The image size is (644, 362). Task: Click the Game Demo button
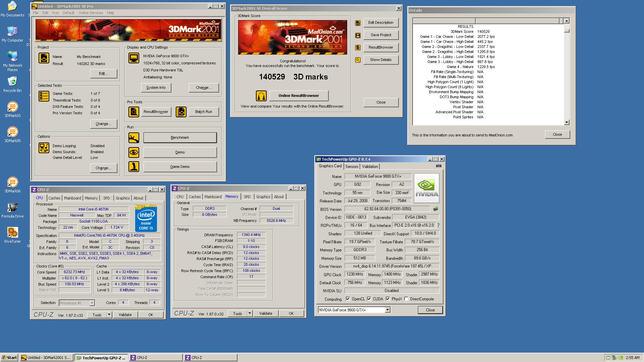pyautogui.click(x=180, y=167)
